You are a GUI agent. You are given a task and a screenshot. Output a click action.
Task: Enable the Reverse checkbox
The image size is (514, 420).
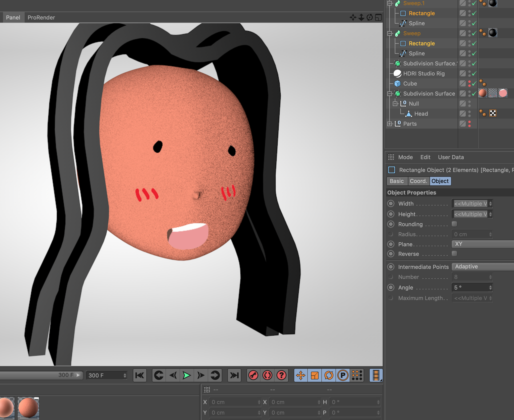click(454, 253)
